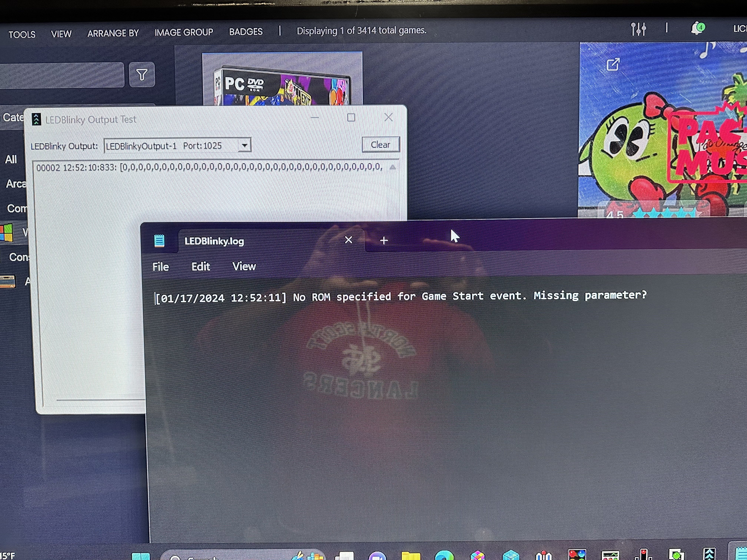Click the arcade cabinet icon in sidebar

click(7, 281)
